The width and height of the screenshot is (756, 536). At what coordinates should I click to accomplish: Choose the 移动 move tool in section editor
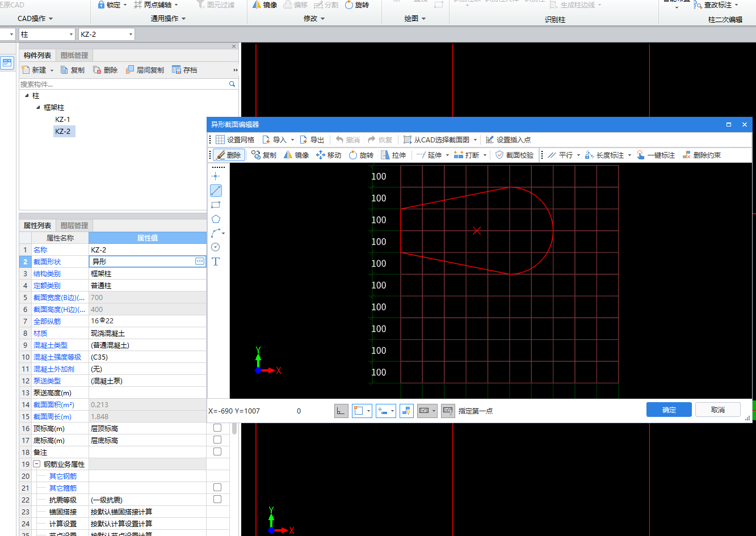point(329,155)
